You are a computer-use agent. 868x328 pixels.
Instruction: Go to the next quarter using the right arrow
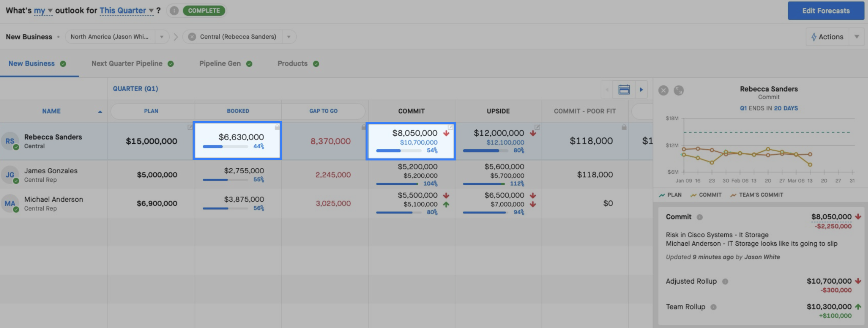pyautogui.click(x=641, y=90)
